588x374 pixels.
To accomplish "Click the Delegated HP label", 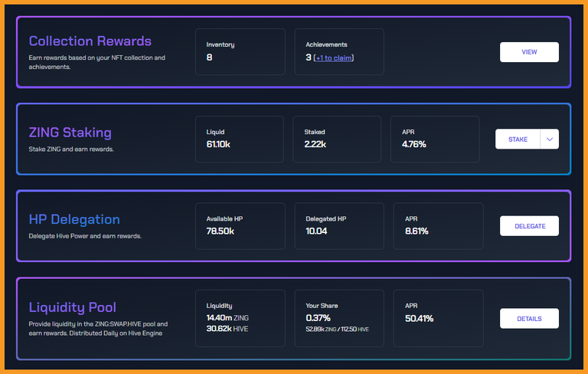I will point(326,219).
